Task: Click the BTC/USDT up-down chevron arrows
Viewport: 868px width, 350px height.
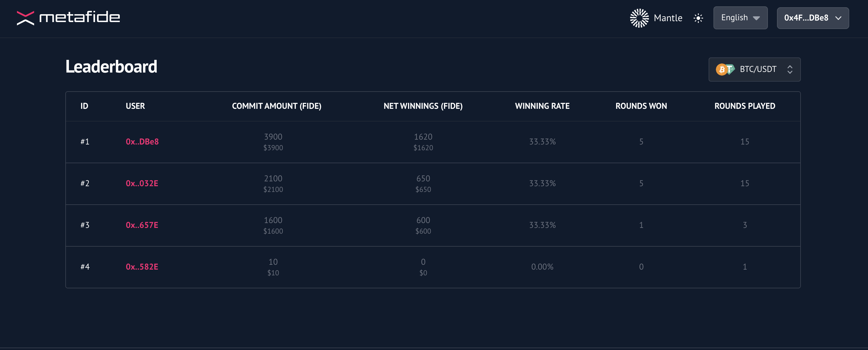Action: pos(789,70)
